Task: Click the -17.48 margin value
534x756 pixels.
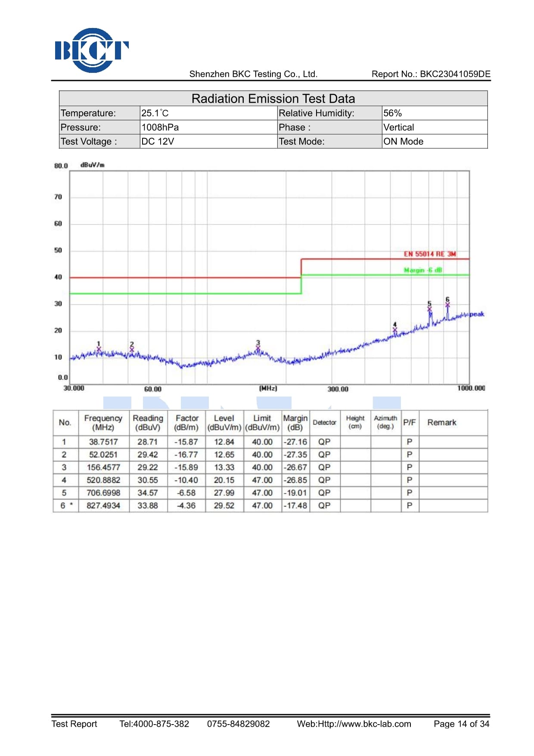Action: (295, 506)
